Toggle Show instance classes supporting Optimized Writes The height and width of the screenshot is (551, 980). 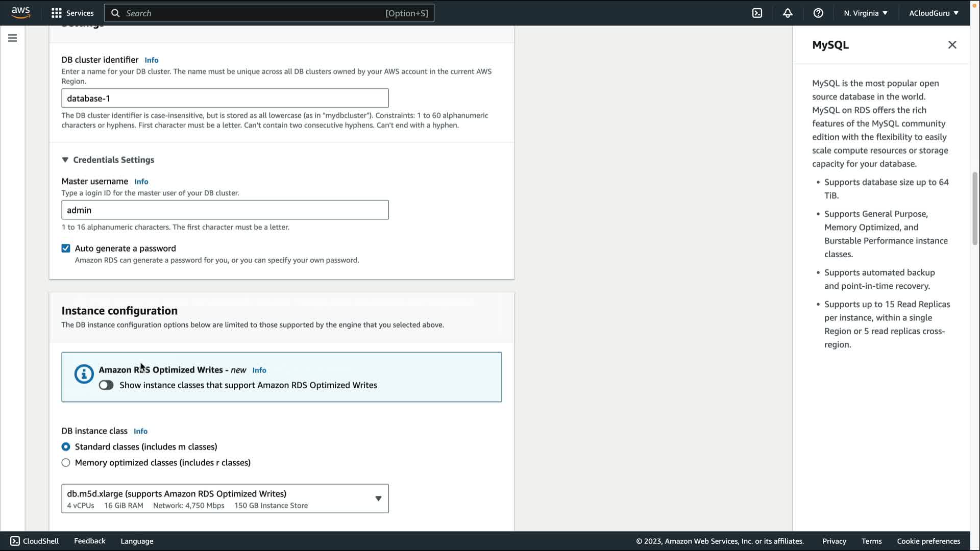point(106,385)
